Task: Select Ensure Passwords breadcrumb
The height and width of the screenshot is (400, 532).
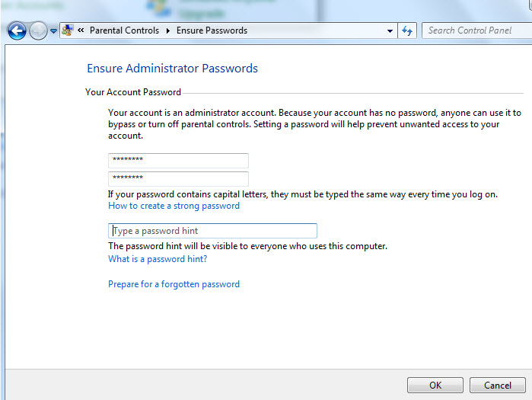Action: [212, 30]
